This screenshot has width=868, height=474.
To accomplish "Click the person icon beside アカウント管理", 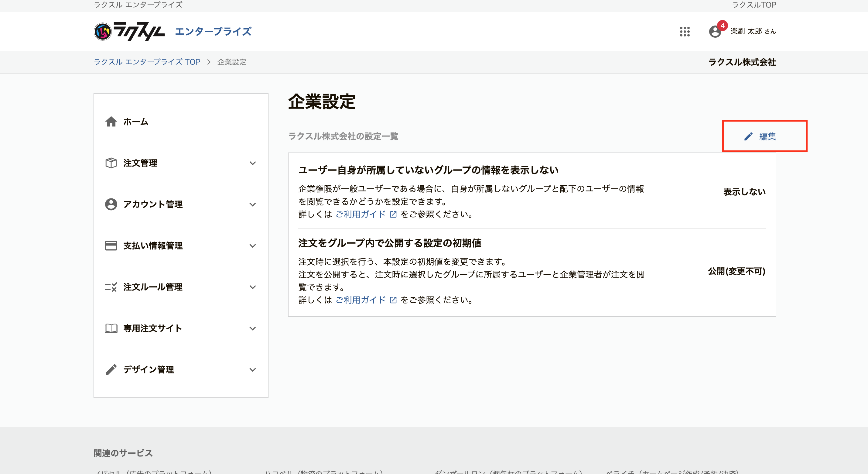I will [x=111, y=204].
